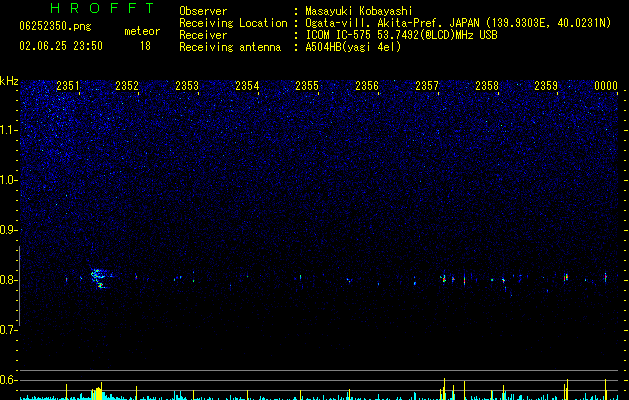The image size is (629, 400).
Task: Select the ICOM IC-575 53.7492 MHz receiver text
Action: [x=401, y=35]
